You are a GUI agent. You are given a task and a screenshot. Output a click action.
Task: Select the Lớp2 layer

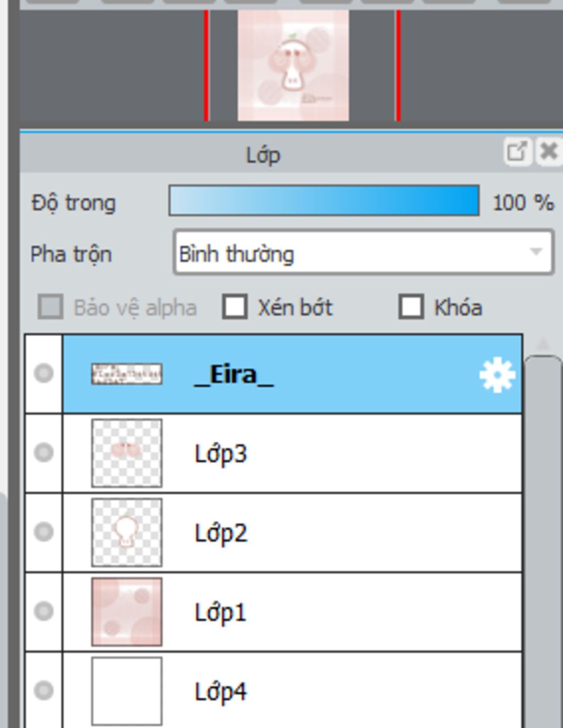click(292, 533)
